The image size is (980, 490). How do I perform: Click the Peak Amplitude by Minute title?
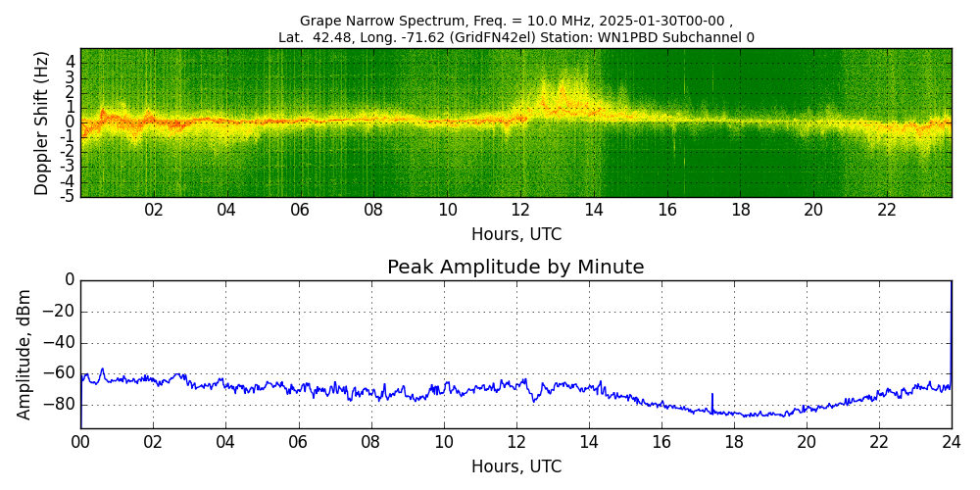point(515,268)
